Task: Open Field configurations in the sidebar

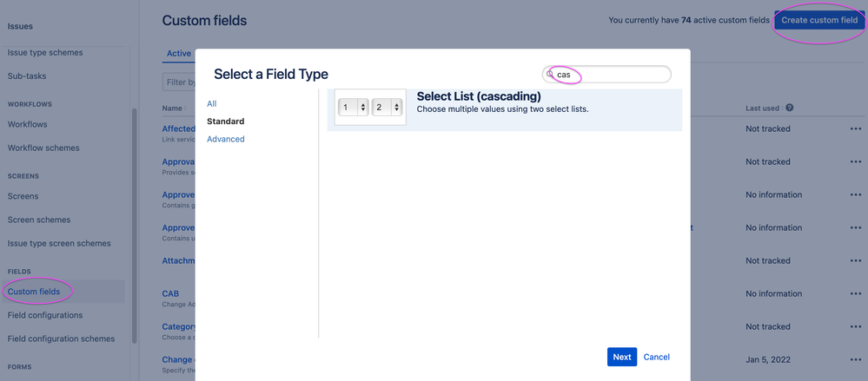Action: click(45, 315)
